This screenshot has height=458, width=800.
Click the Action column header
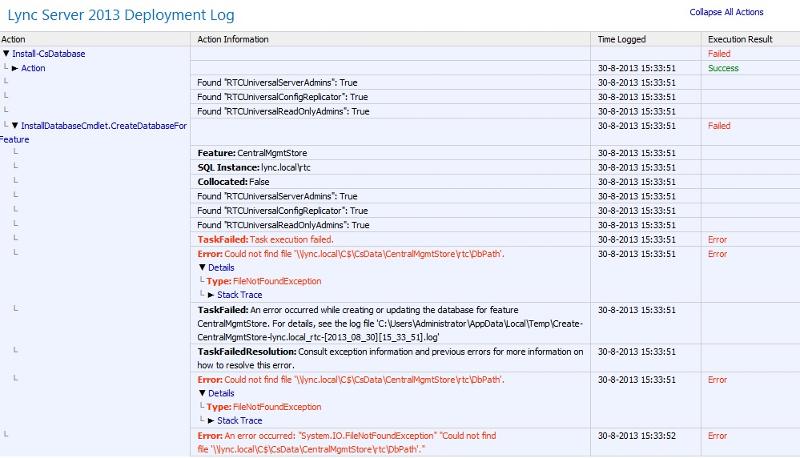click(x=13, y=39)
